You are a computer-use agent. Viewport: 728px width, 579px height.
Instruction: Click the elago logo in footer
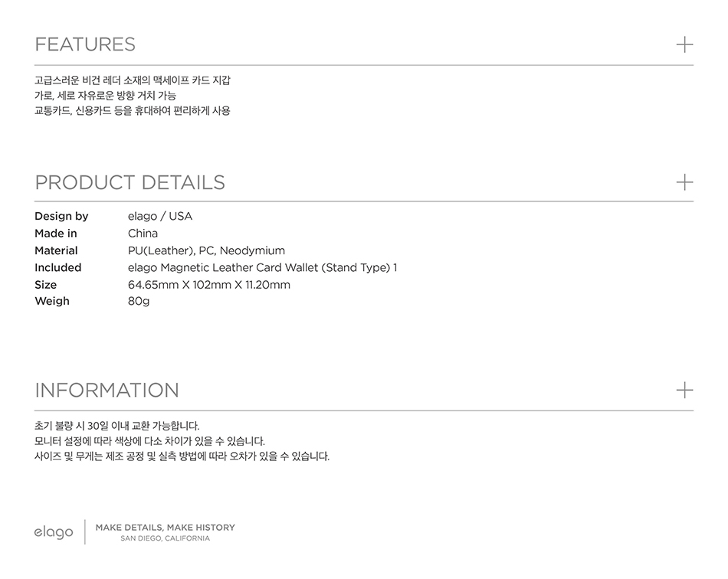[54, 532]
